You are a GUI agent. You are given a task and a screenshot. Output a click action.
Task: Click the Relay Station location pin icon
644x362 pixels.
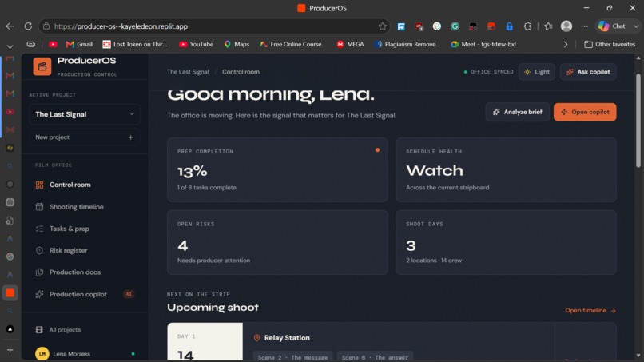(256, 338)
